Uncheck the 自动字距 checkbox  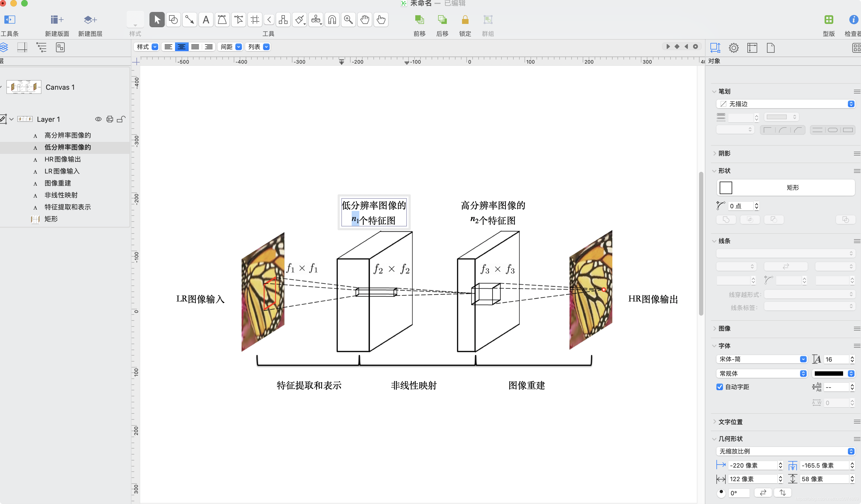[x=720, y=387]
